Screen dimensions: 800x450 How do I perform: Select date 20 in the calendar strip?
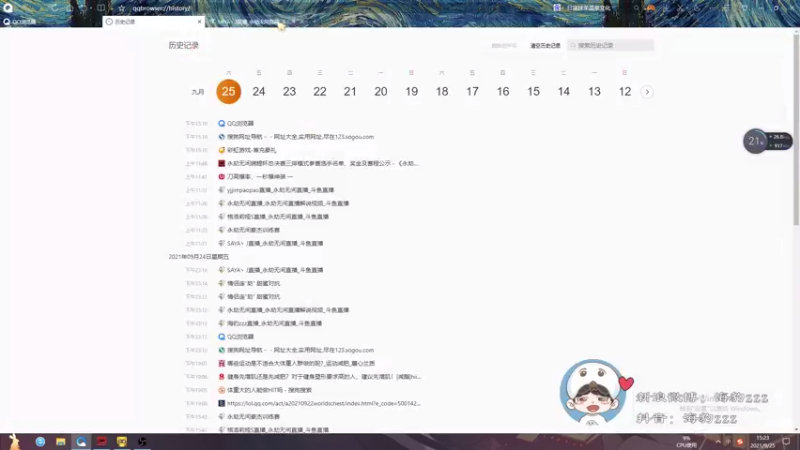pyautogui.click(x=381, y=92)
